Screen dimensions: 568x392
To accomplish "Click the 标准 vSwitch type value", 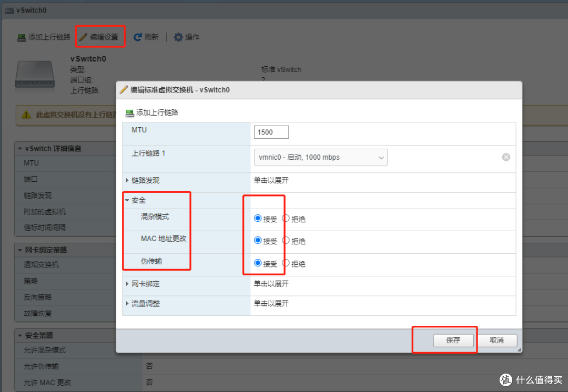I will [x=281, y=69].
